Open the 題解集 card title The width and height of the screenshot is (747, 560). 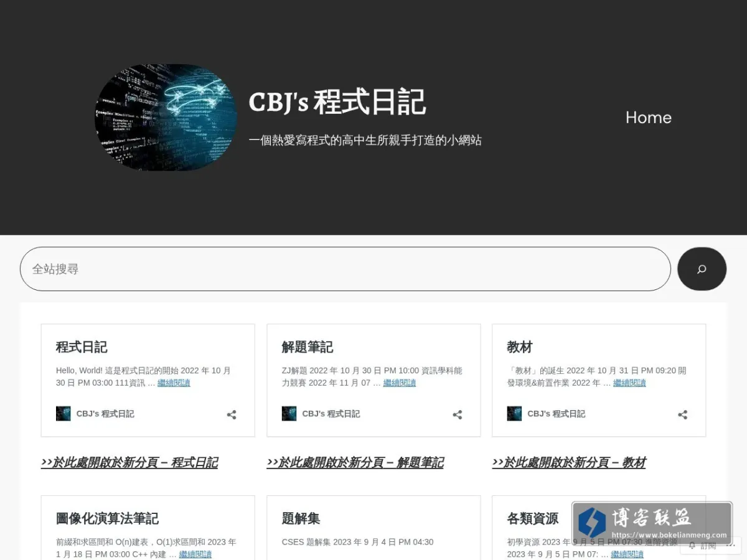301,518
